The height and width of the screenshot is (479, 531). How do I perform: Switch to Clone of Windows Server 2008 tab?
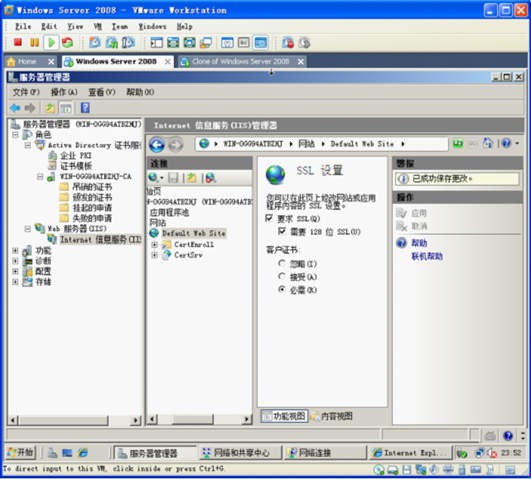(x=241, y=62)
